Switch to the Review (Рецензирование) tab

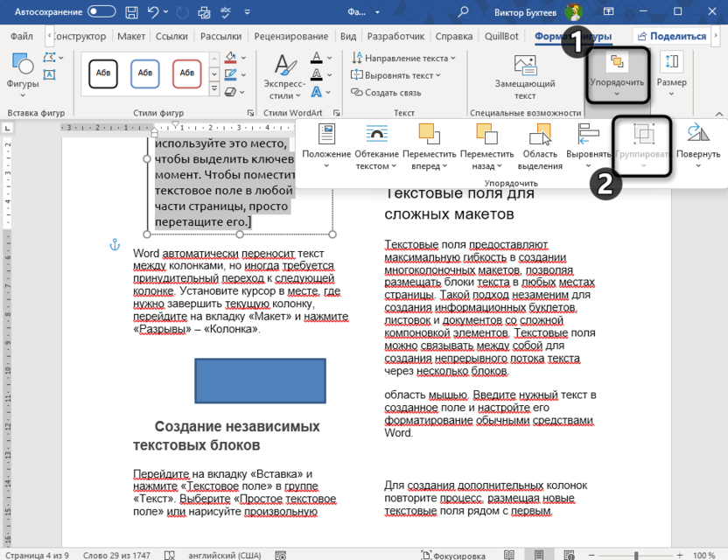(x=291, y=37)
